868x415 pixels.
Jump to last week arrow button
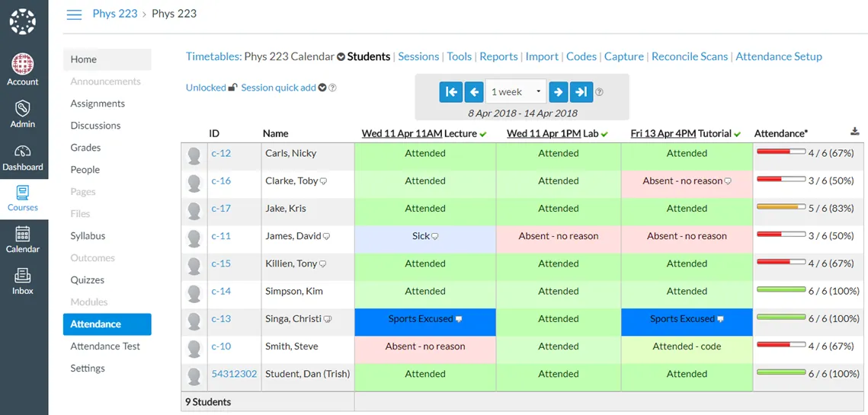pyautogui.click(x=581, y=92)
